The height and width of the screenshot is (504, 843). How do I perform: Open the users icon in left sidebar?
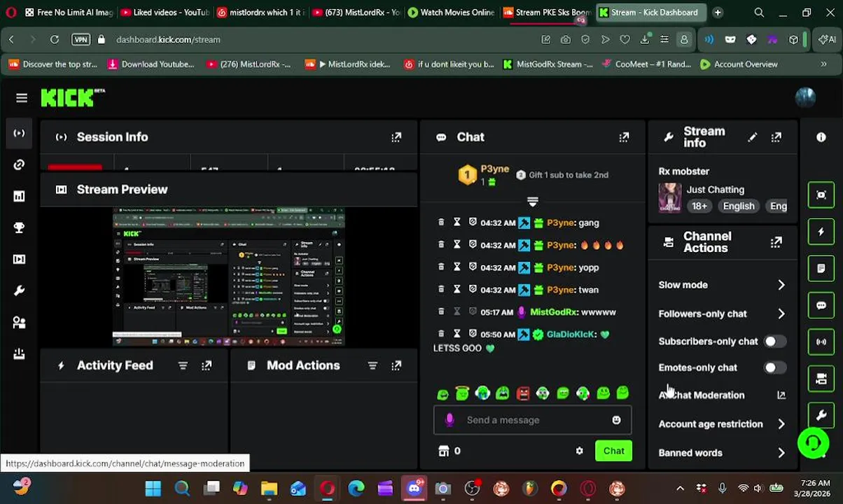(x=19, y=322)
